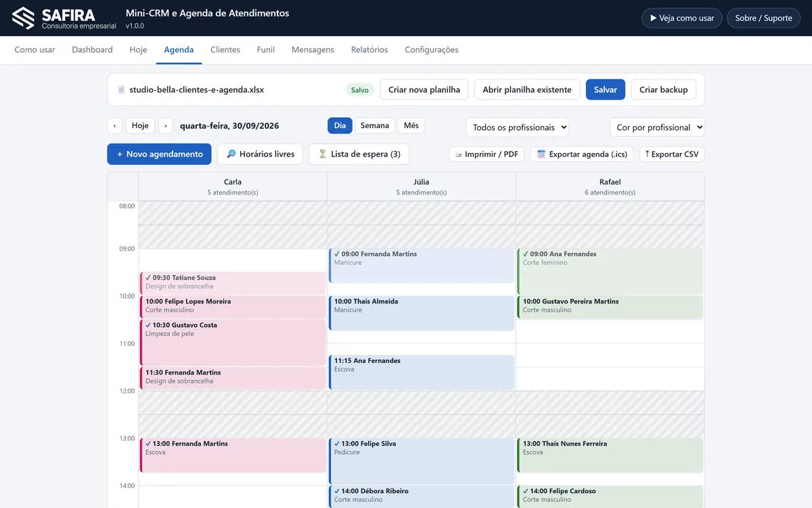
Task: Click the Salvo status badge
Action: click(x=360, y=89)
